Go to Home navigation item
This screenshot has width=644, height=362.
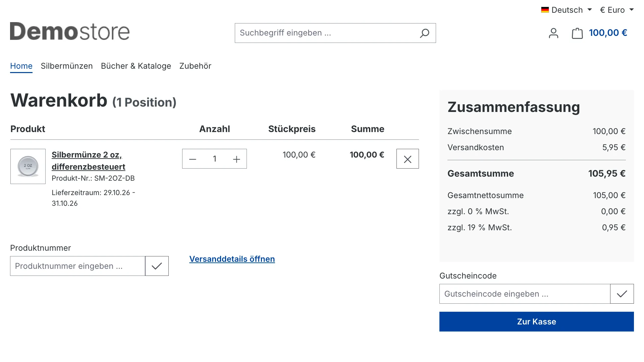pos(21,66)
